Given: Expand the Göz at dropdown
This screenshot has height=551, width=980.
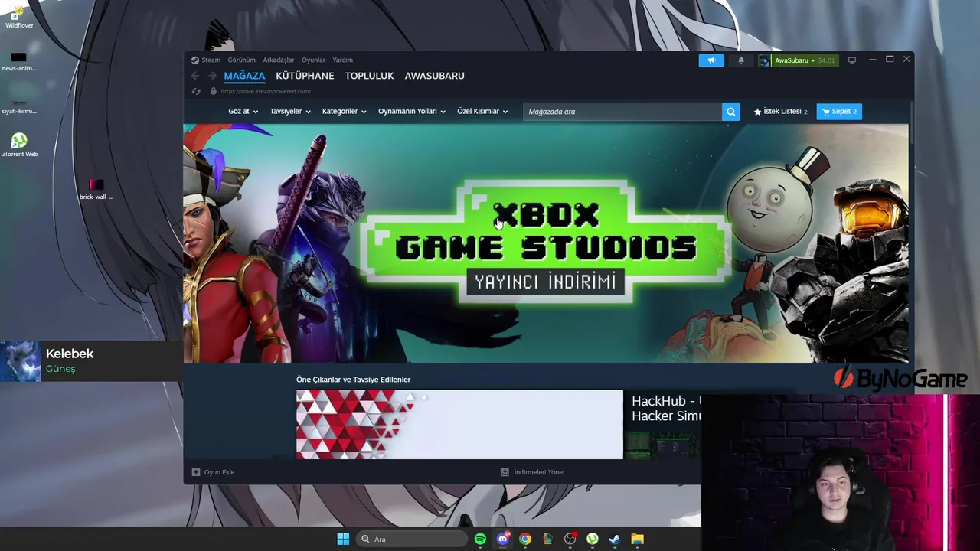Looking at the screenshot, I should coord(243,112).
